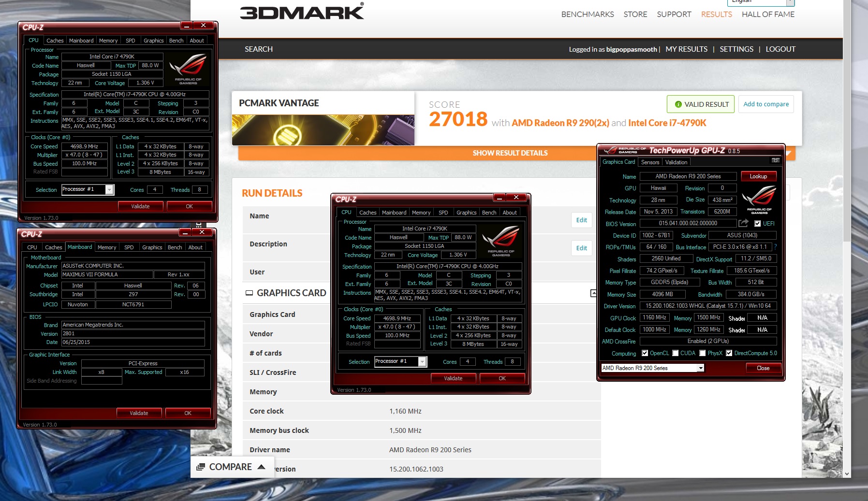The width and height of the screenshot is (868, 501).
Task: Click the BIOS export arrow icon in GPU-Z
Action: click(x=743, y=223)
